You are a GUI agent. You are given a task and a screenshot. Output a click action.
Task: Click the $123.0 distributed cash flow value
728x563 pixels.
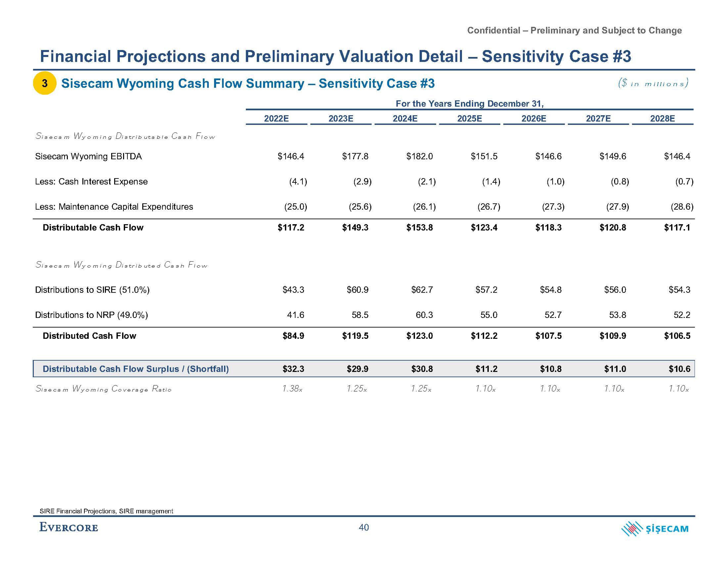tap(419, 336)
